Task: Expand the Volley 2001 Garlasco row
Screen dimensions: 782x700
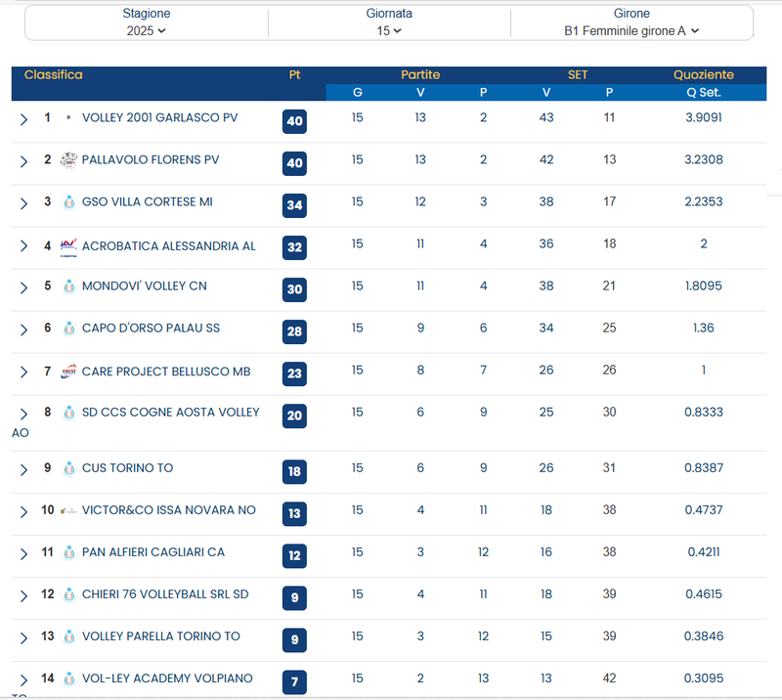Action: (x=23, y=119)
